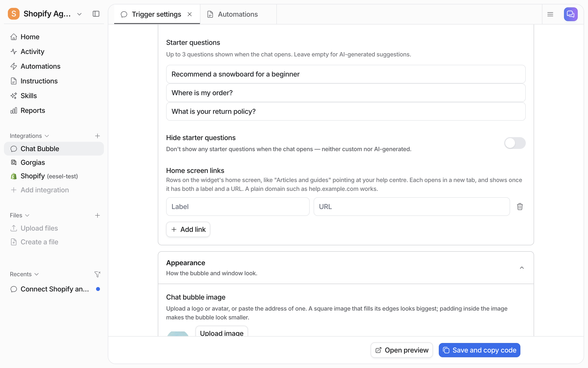Edit the Where is my order? question field
Viewport: 588px width, 368px height.
click(346, 93)
